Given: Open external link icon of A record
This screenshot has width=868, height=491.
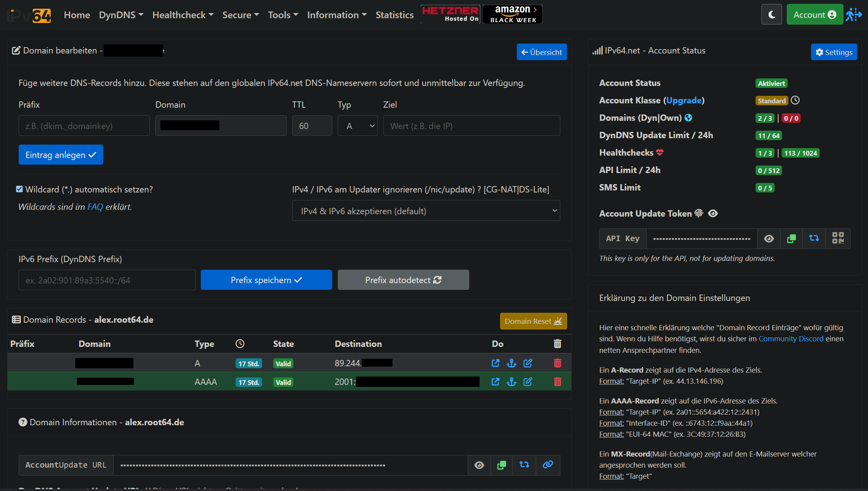Looking at the screenshot, I should click(495, 363).
